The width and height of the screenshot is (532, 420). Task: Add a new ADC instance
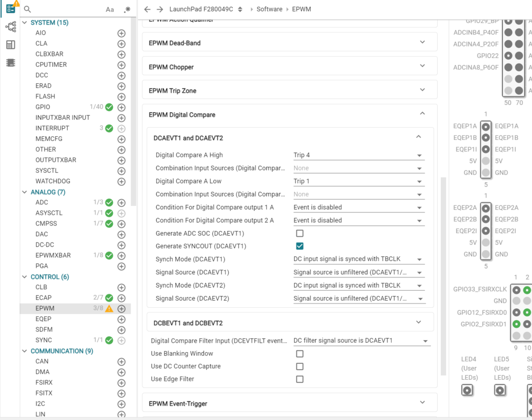point(121,202)
